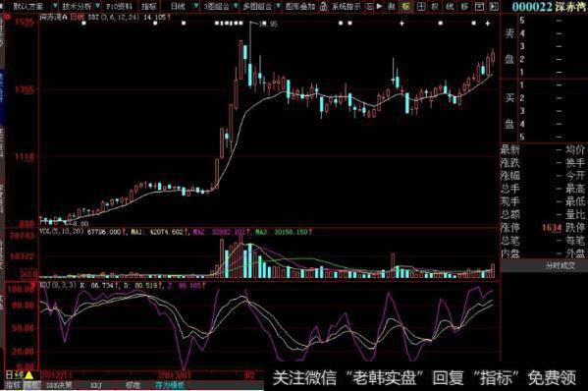Click the 移 move chart icon
The height and width of the screenshot is (391, 588).
coord(464,6)
